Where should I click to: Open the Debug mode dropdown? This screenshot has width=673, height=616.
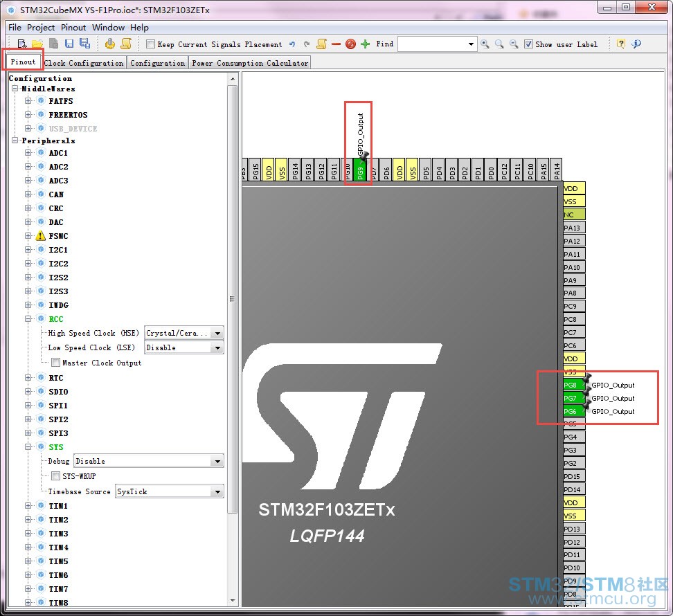click(x=149, y=461)
